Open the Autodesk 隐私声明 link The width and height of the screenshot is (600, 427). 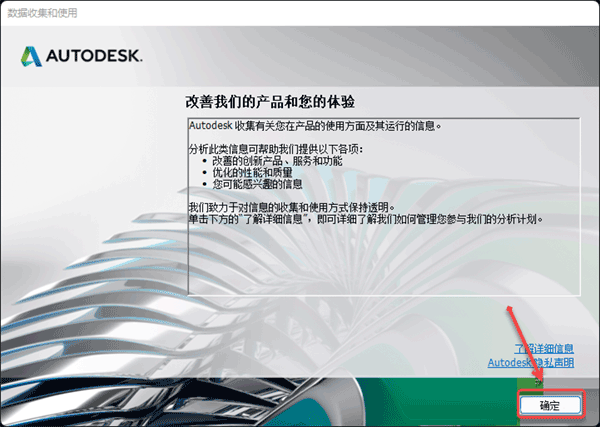coord(531,362)
